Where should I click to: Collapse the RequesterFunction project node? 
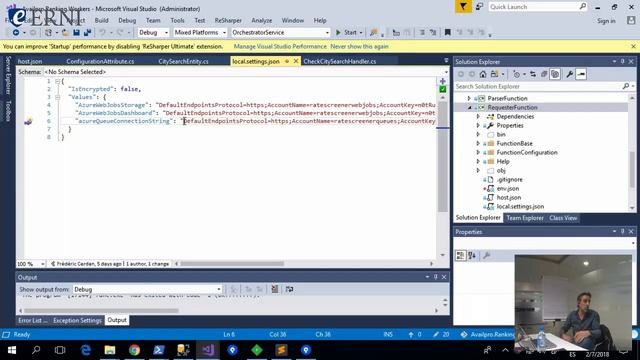click(469, 107)
